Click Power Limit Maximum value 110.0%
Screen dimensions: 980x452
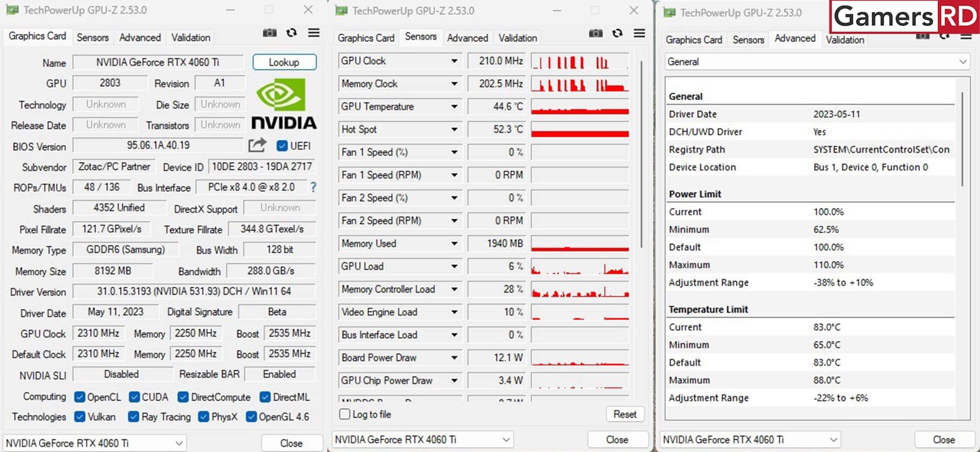tap(829, 265)
